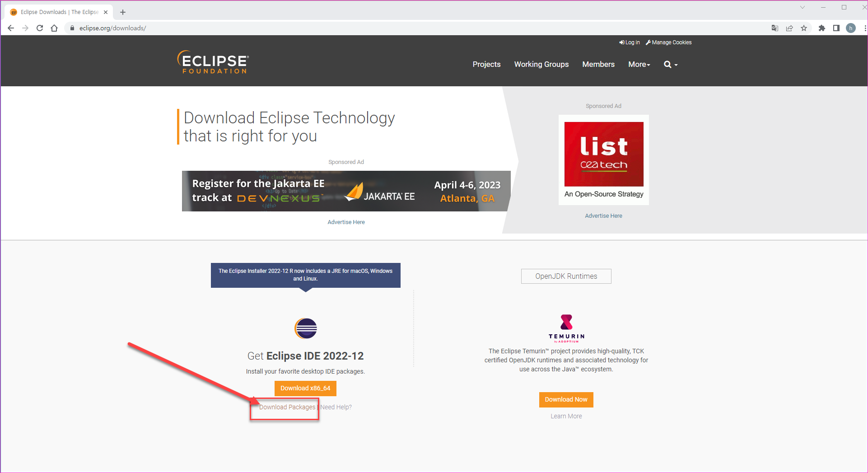Open the browser home page icon
This screenshot has height=473, width=868.
(x=54, y=28)
